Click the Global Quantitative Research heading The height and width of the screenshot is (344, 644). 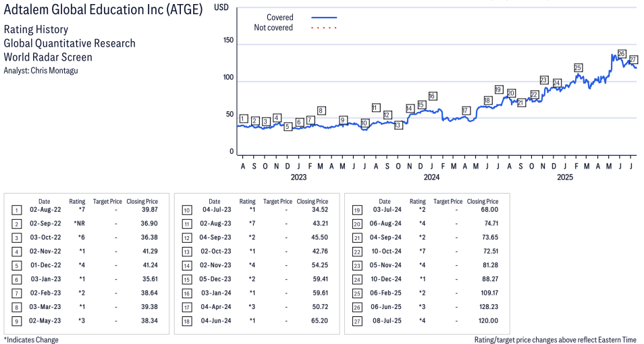(x=70, y=43)
